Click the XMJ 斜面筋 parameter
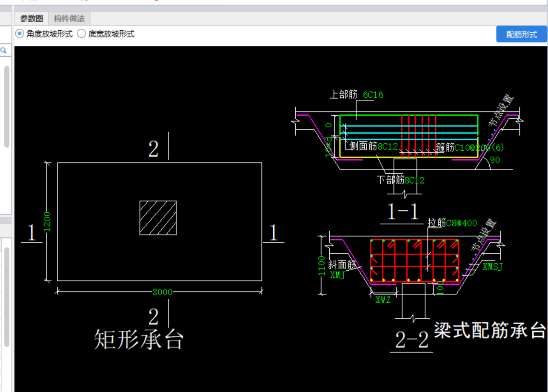Image resolution: width=548 pixels, height=392 pixels. 337,275
